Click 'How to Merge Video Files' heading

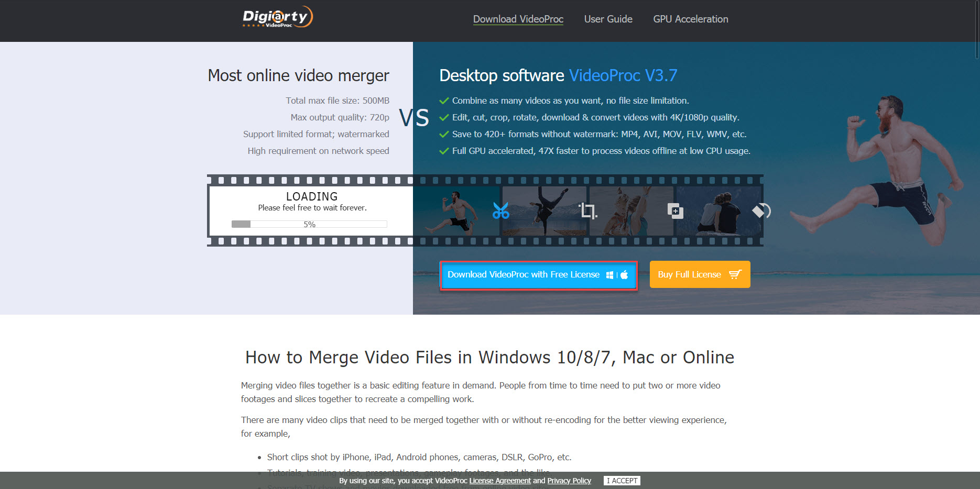pos(489,357)
